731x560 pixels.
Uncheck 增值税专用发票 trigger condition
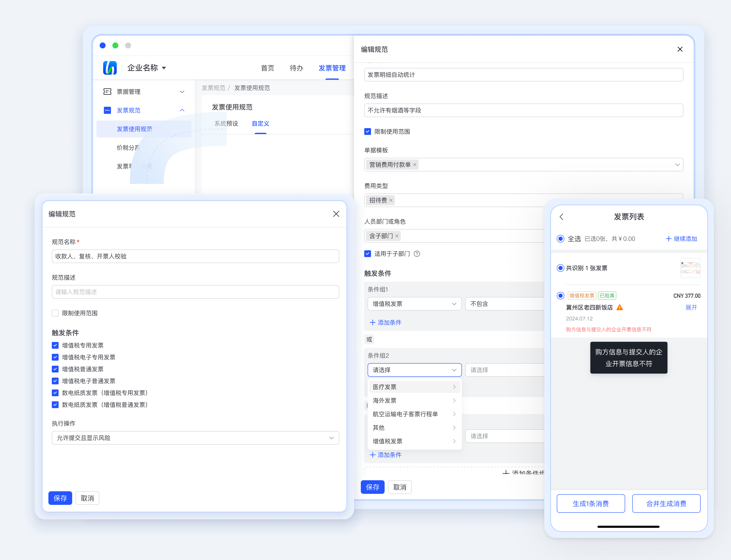pyautogui.click(x=55, y=345)
